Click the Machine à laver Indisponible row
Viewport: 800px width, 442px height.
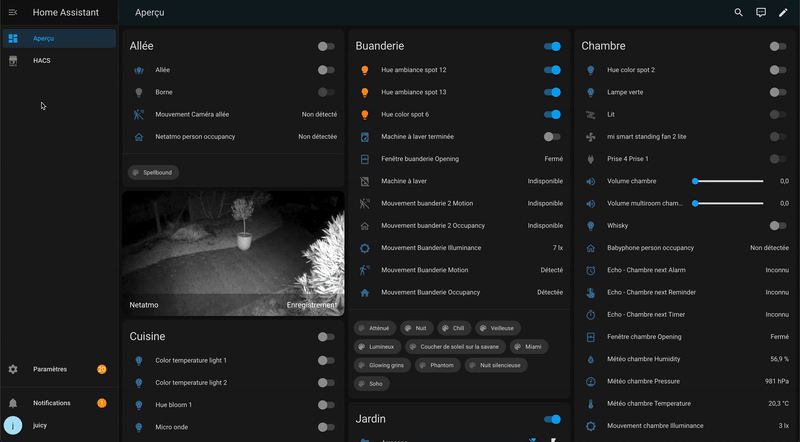[459, 181]
